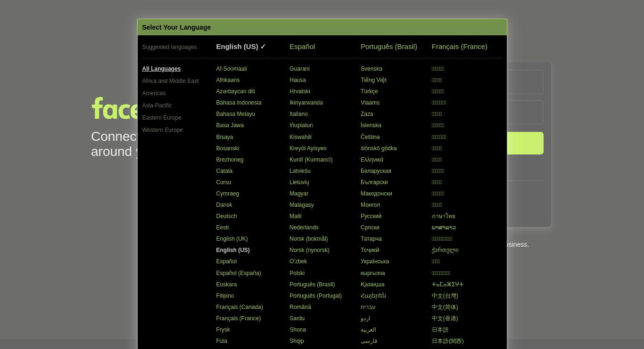Pick Frysk language

click(x=223, y=330)
